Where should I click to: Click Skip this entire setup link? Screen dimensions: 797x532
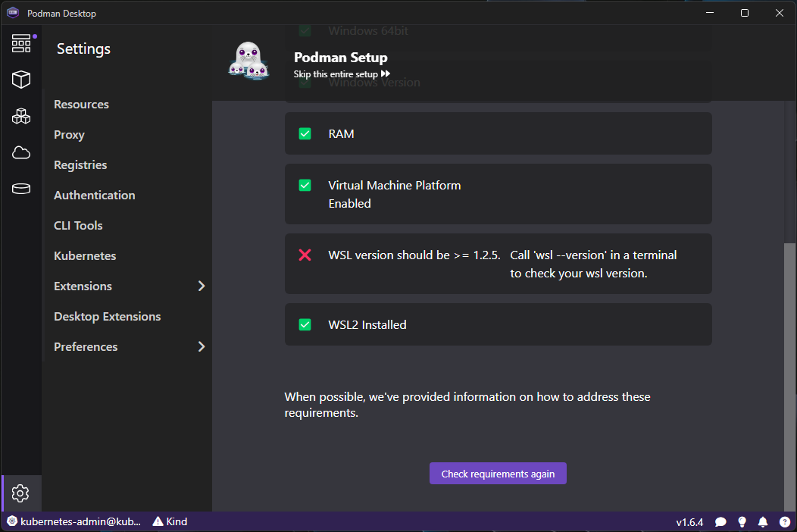(x=342, y=74)
